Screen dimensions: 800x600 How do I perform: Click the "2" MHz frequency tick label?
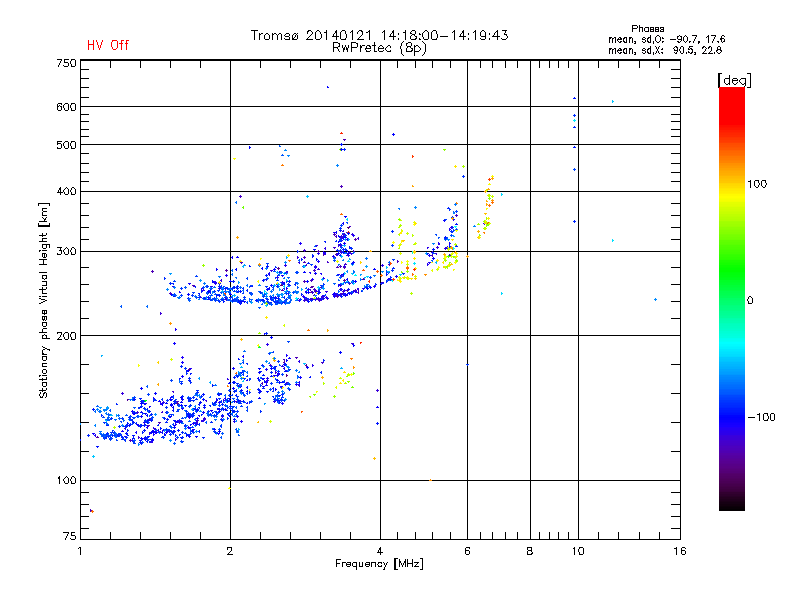coord(230,551)
